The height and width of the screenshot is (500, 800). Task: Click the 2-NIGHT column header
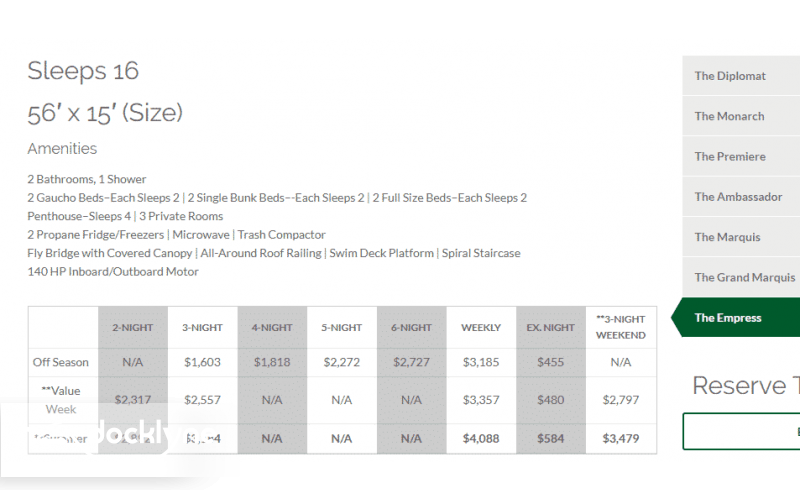point(133,327)
